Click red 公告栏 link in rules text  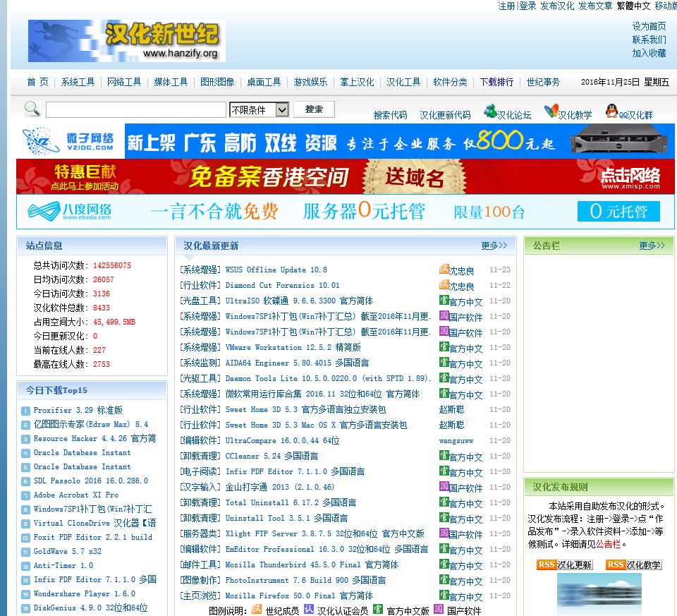coord(609,544)
